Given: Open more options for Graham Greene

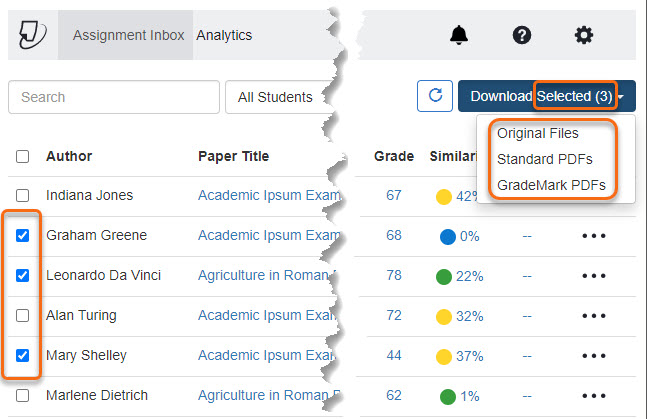Looking at the screenshot, I should (x=594, y=236).
